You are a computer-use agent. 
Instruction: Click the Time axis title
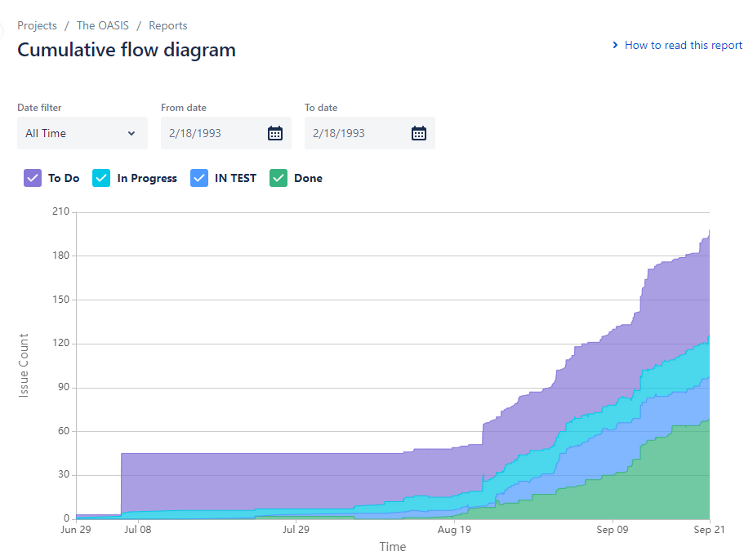393,547
